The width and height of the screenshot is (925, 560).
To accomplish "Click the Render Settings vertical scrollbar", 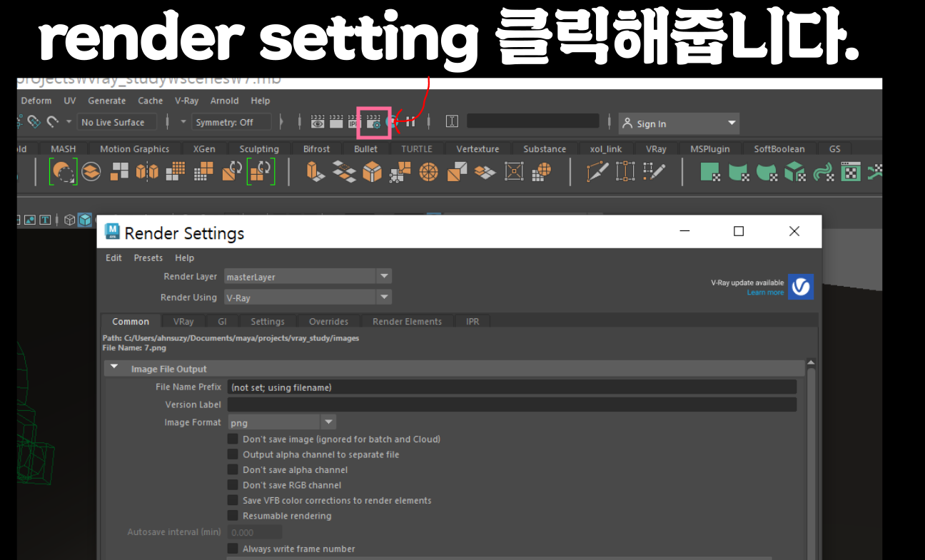I will tap(812, 460).
